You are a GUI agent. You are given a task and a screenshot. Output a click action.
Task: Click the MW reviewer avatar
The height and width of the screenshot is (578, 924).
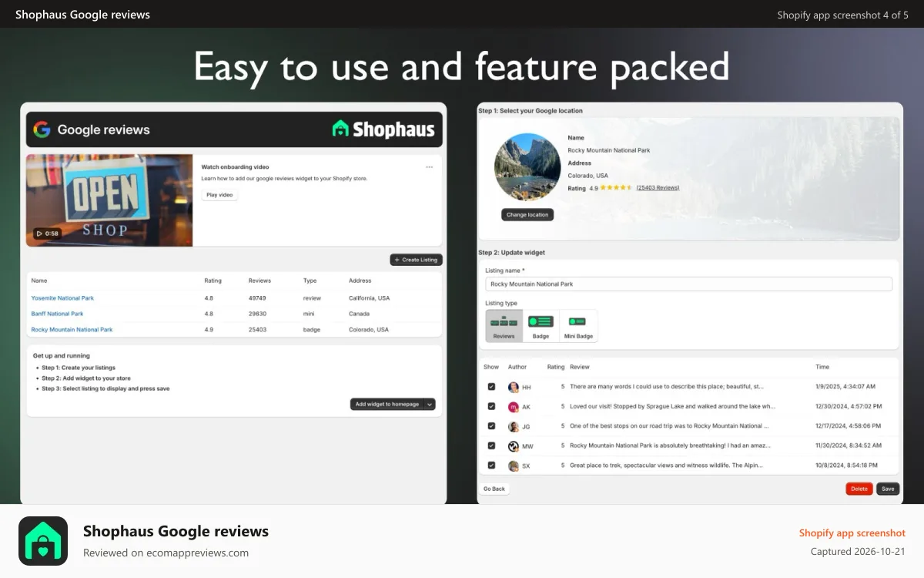[x=514, y=446]
